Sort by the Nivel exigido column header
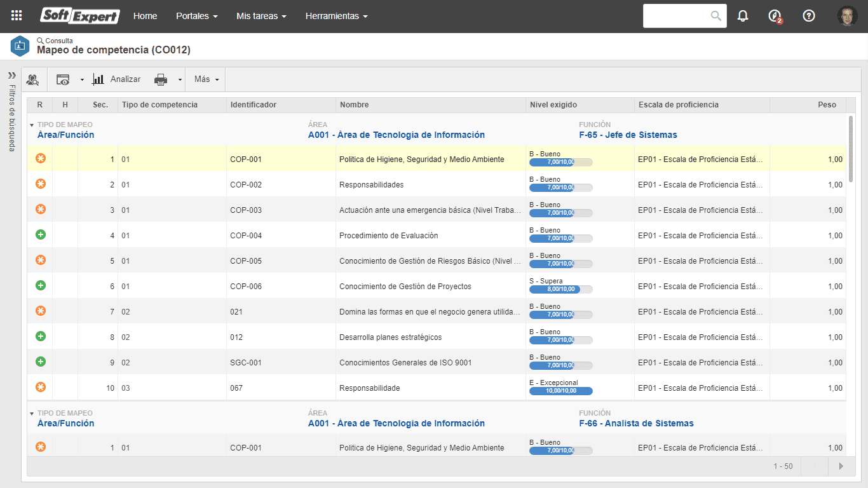 tap(580, 105)
